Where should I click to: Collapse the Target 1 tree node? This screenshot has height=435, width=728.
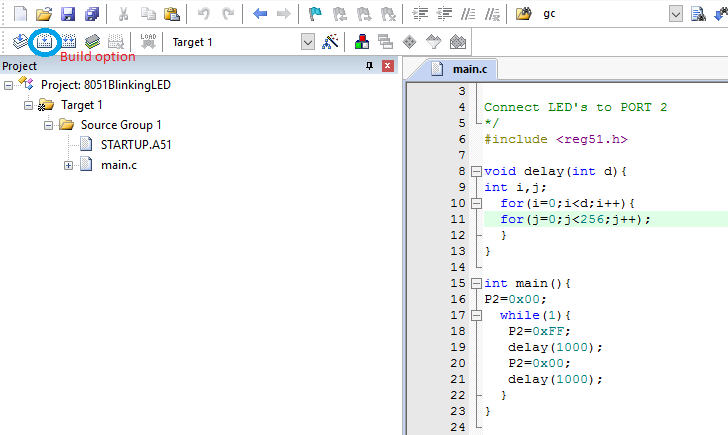pyautogui.click(x=28, y=105)
